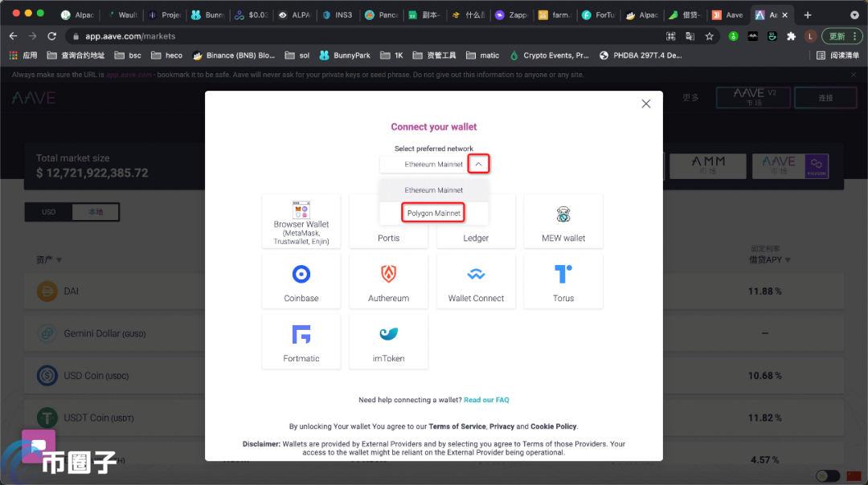Open the tab search dropdown arrow
The width and height of the screenshot is (868, 485).
coord(854,15)
